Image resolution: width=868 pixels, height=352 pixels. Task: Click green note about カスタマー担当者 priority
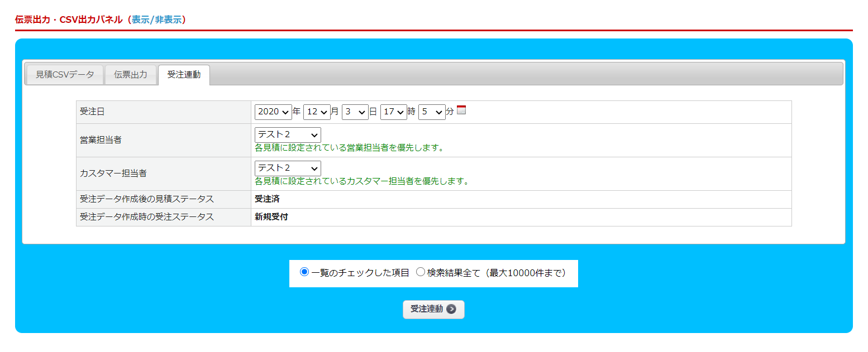click(x=362, y=181)
